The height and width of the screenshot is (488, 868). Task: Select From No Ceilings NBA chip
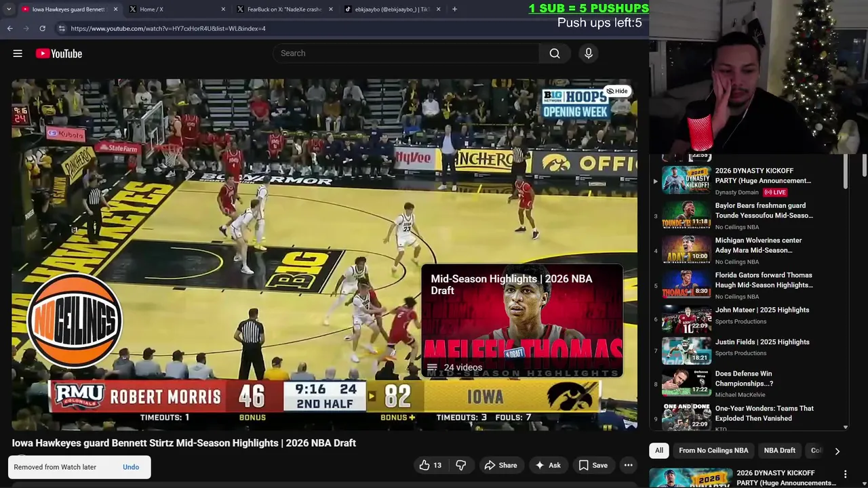(713, 451)
